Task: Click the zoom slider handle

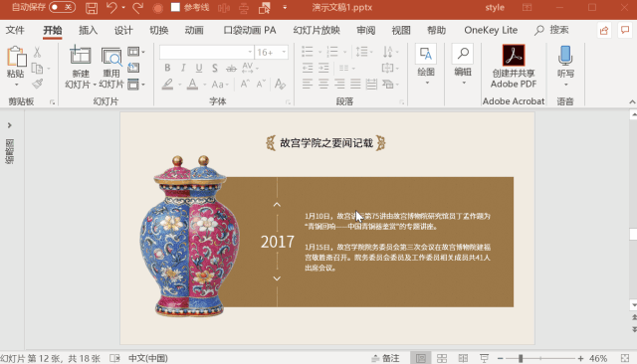Action: pyautogui.click(x=521, y=358)
